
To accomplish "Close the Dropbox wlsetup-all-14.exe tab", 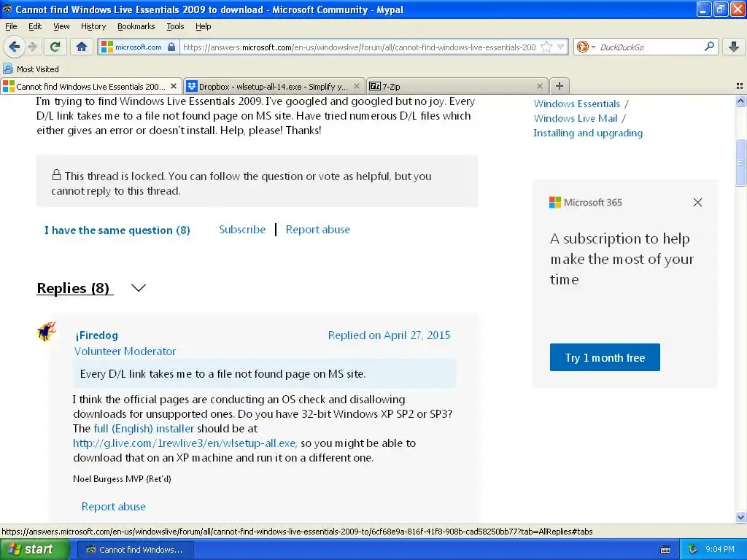I will 356,86.
